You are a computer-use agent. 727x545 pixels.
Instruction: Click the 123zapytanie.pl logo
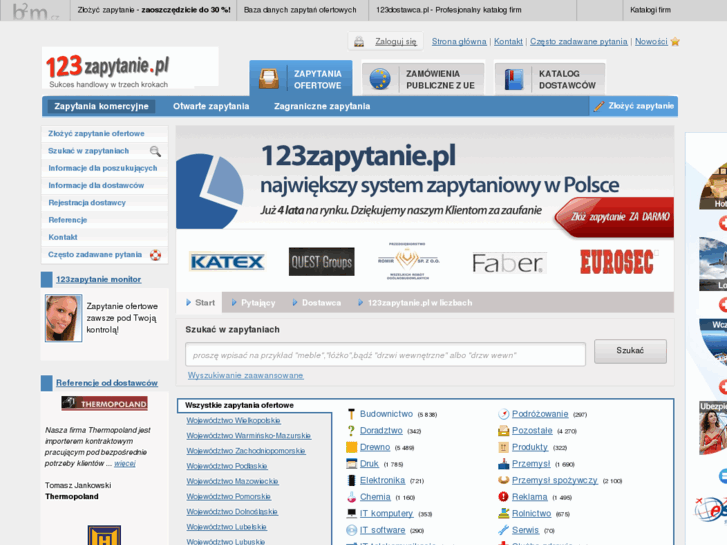[108, 67]
